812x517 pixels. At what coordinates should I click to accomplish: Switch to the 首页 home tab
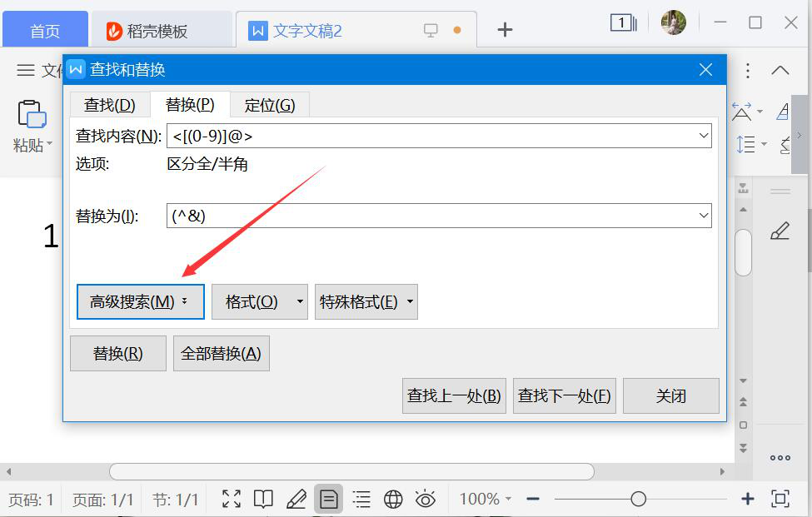coord(45,29)
